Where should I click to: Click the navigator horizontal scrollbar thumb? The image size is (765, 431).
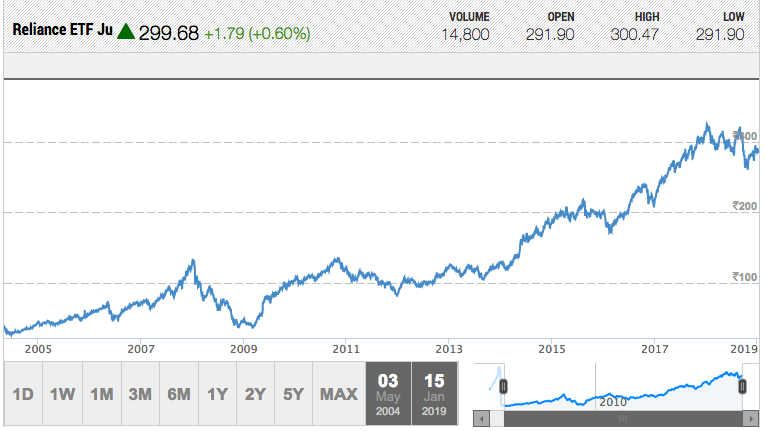623,419
